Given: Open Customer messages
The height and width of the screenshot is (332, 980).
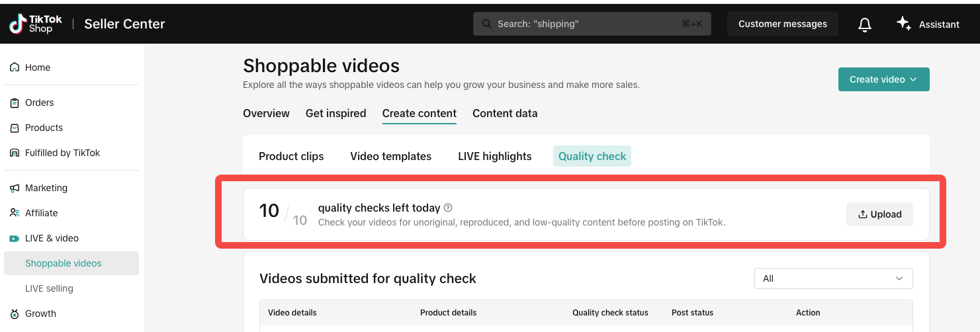Looking at the screenshot, I should pyautogui.click(x=782, y=24).
